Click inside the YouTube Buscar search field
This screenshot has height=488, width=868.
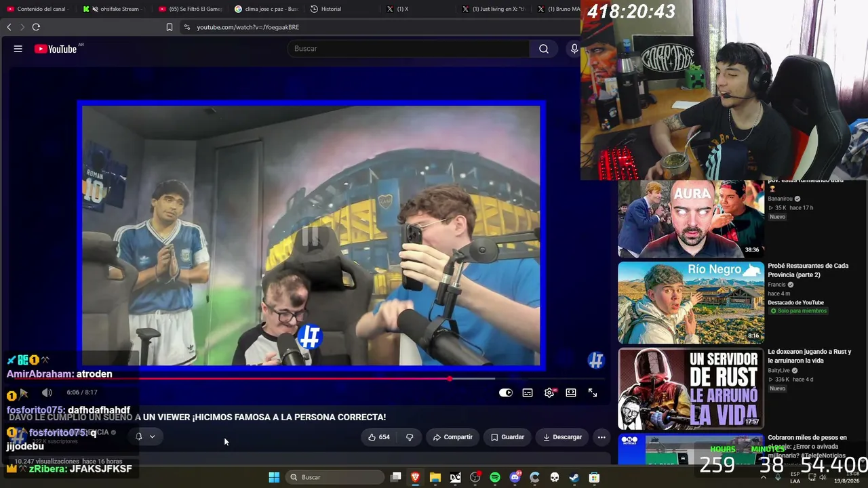pos(408,49)
